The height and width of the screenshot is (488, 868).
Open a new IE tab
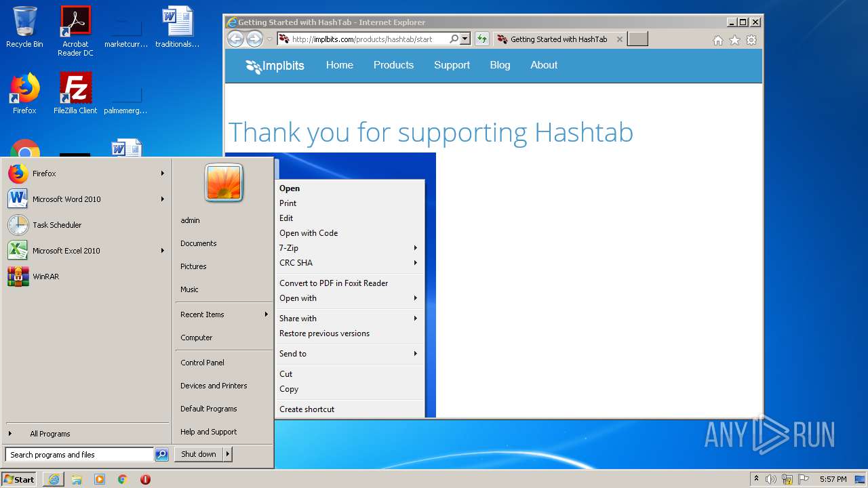click(637, 39)
